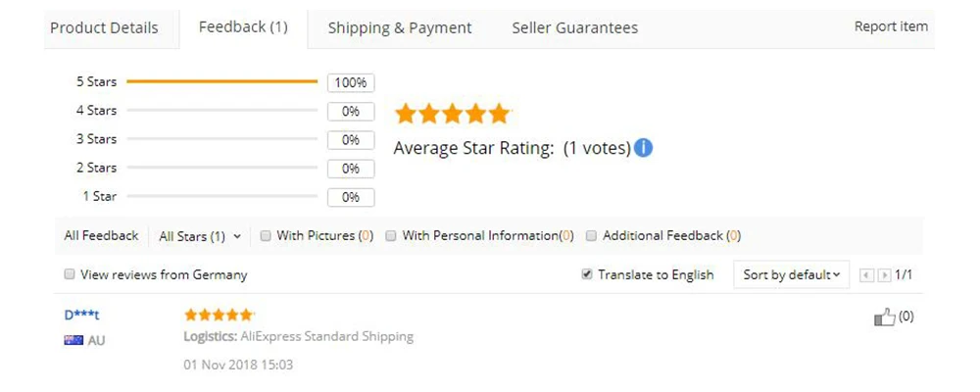980x392 pixels.
Task: Enable the With Pictures filter checkbox
Action: [x=266, y=236]
